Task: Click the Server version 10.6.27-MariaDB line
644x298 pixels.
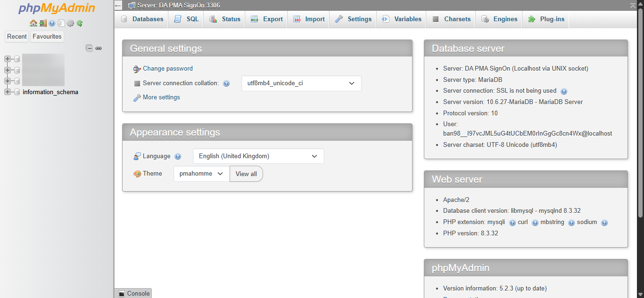Action: point(513,102)
